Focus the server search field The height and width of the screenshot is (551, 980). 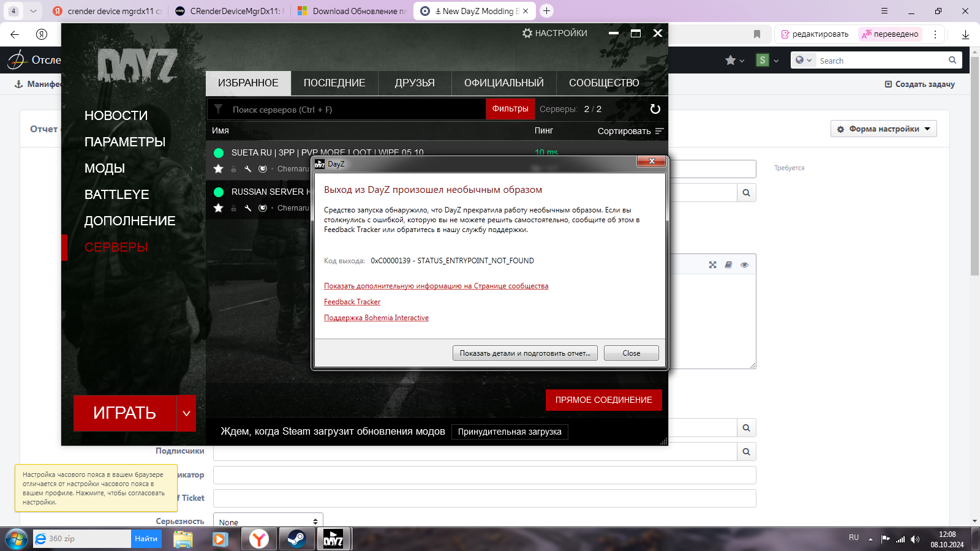(x=355, y=110)
